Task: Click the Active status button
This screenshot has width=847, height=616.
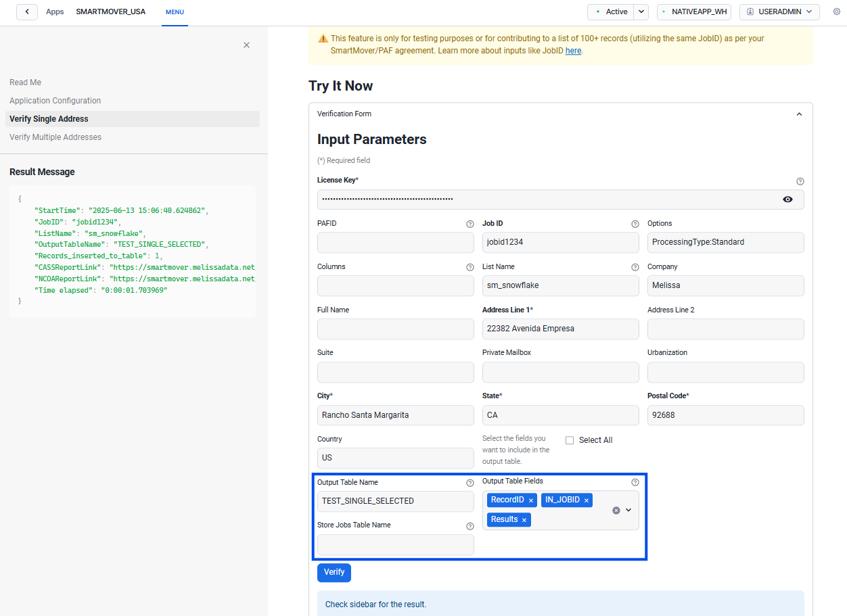Action: click(x=611, y=11)
